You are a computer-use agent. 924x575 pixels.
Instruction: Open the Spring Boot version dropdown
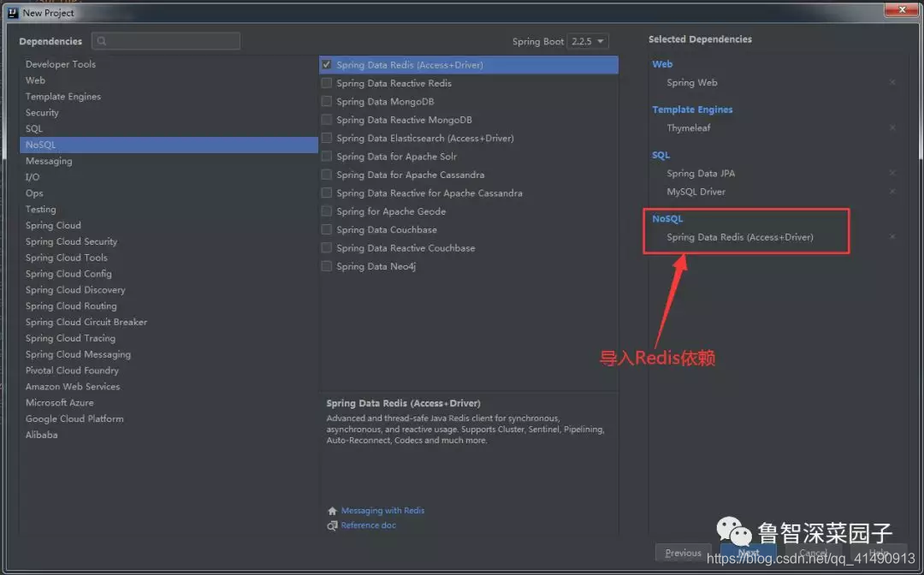coord(588,41)
